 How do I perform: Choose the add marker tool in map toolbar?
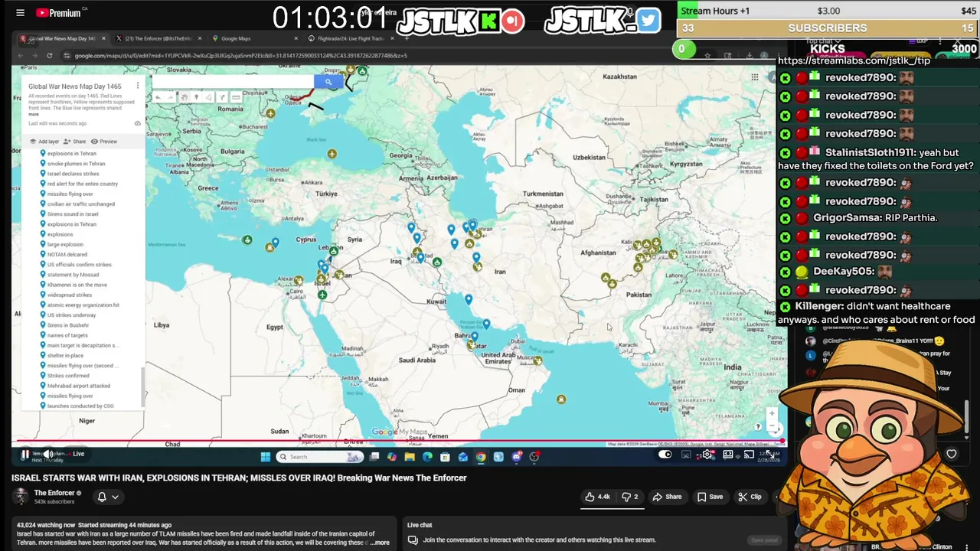point(197,97)
